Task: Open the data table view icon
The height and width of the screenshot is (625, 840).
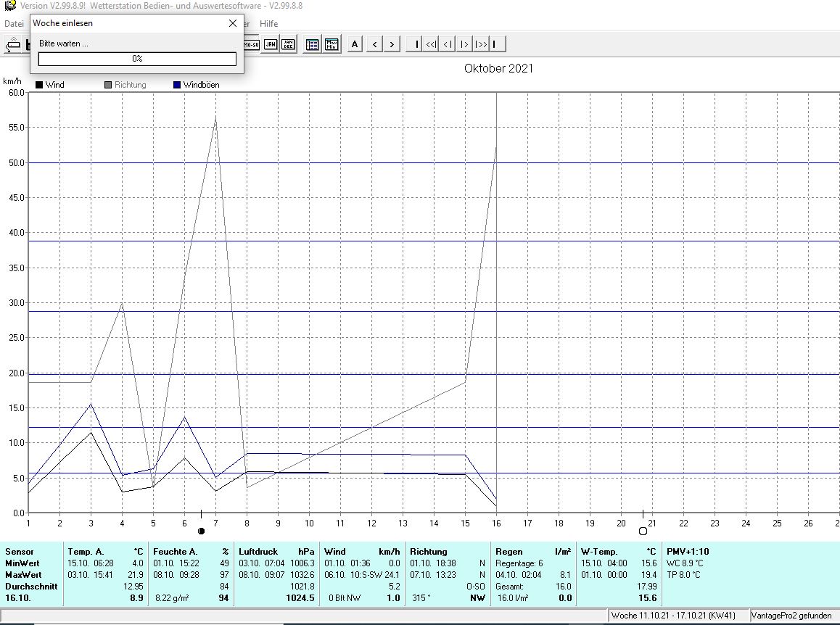Action: pyautogui.click(x=312, y=44)
